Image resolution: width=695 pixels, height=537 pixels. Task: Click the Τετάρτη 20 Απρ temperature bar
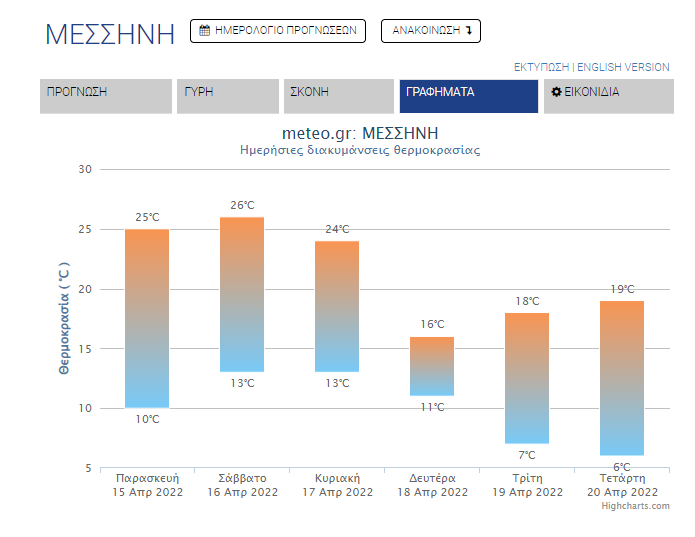622,378
